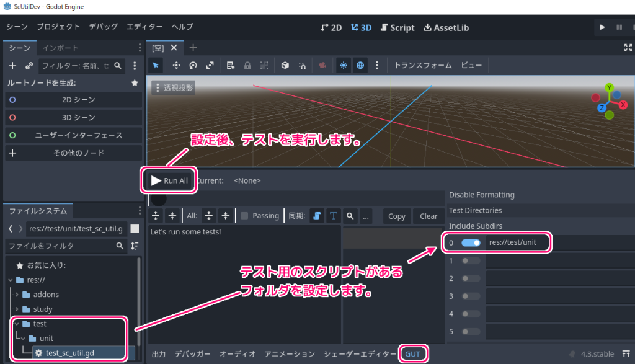
Task: Copy the GUT output text
Action: click(396, 216)
